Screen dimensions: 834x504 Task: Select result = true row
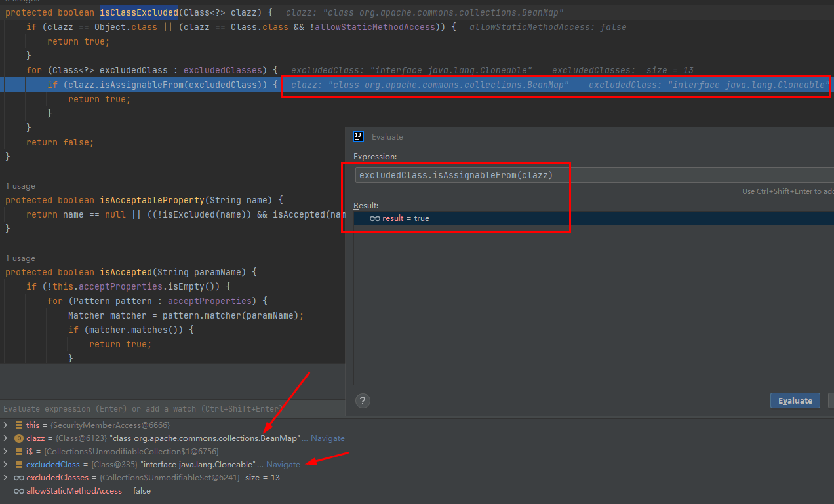[593, 218]
